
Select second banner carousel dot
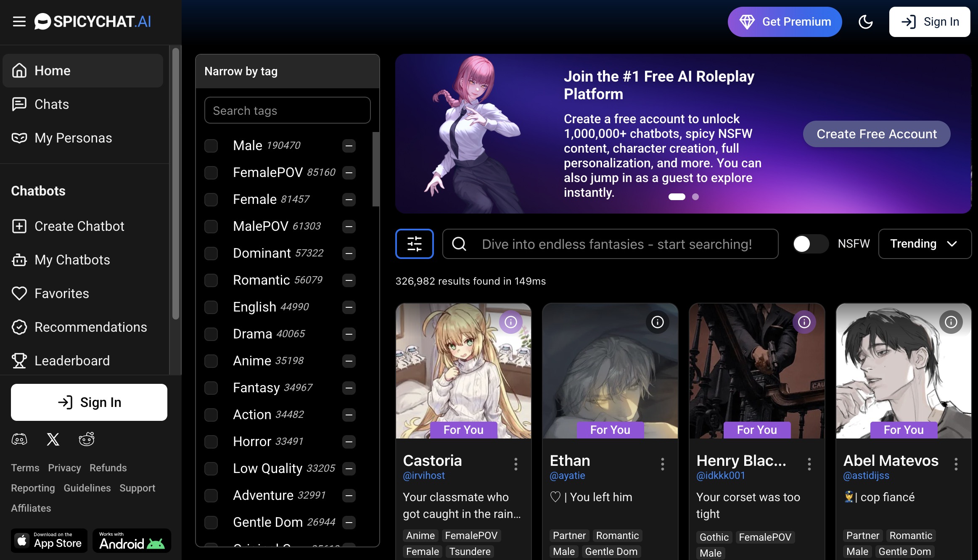[695, 197]
